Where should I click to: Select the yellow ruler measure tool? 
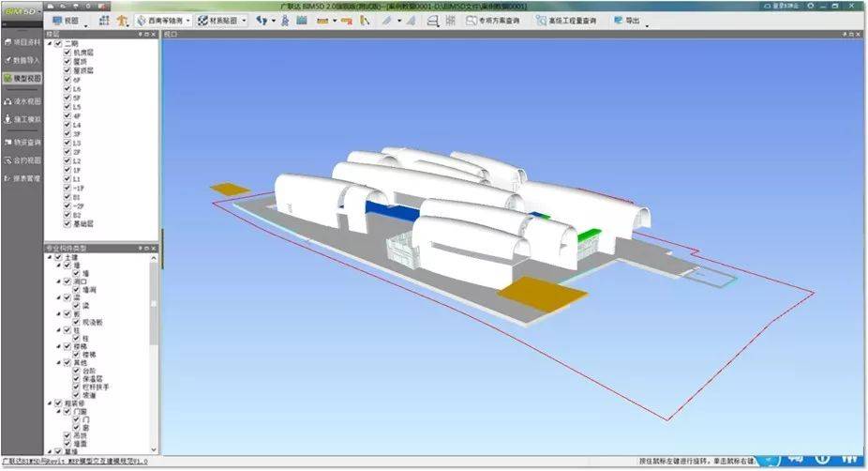tap(322, 21)
